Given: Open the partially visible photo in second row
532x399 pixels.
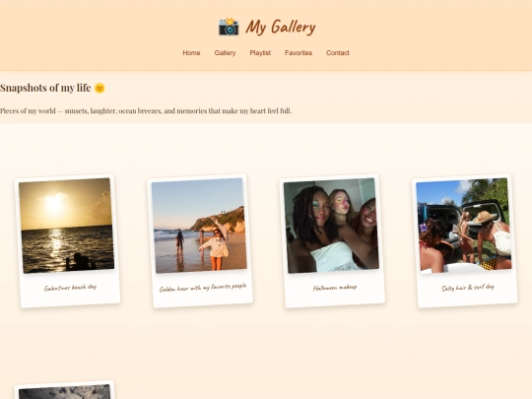Looking at the screenshot, I should (x=64, y=391).
